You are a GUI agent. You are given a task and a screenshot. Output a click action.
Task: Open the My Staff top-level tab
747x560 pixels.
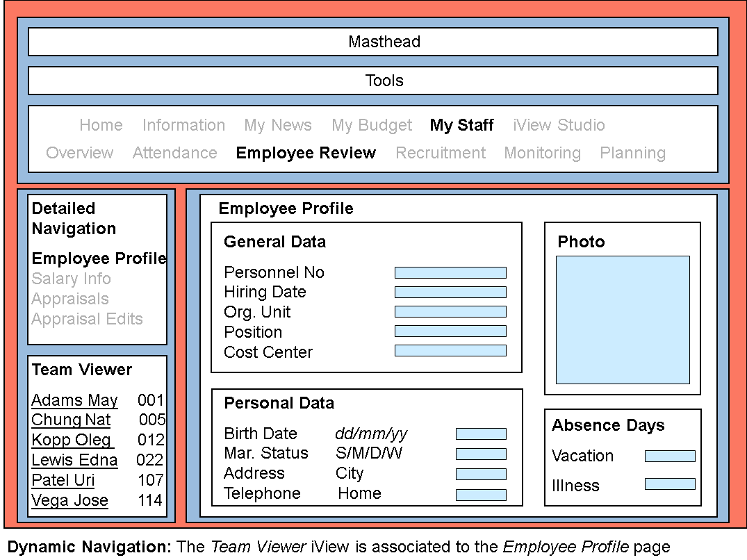(461, 125)
